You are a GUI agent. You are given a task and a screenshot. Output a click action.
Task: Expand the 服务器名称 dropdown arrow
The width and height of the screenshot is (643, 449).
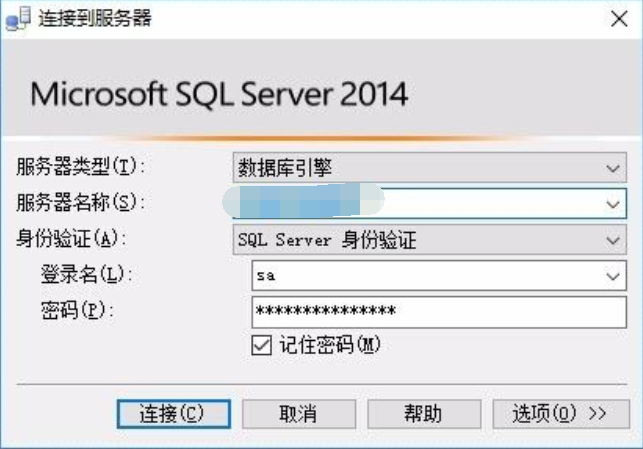point(613,204)
